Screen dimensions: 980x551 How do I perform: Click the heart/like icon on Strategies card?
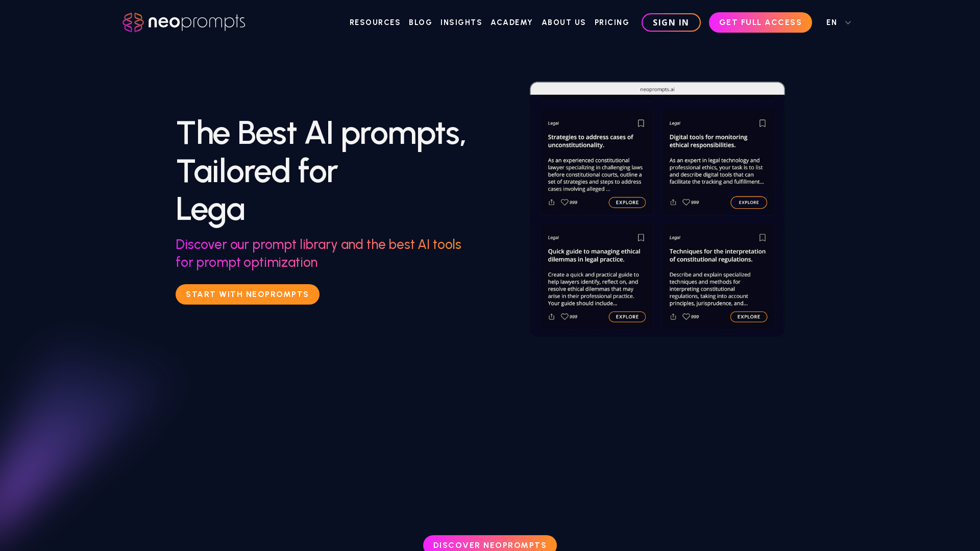(564, 202)
